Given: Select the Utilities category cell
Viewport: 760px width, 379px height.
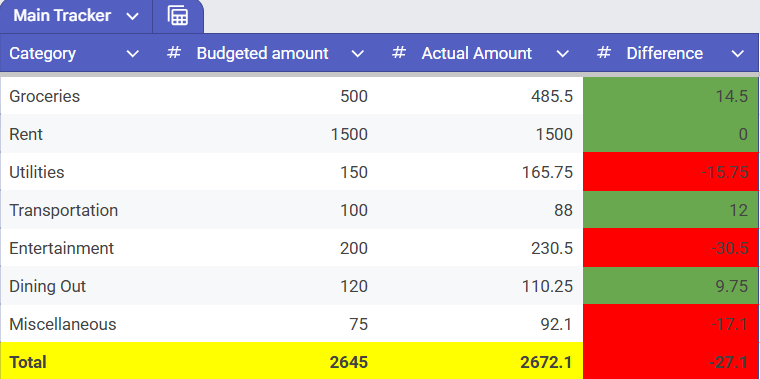Looking at the screenshot, I should click(79, 172).
